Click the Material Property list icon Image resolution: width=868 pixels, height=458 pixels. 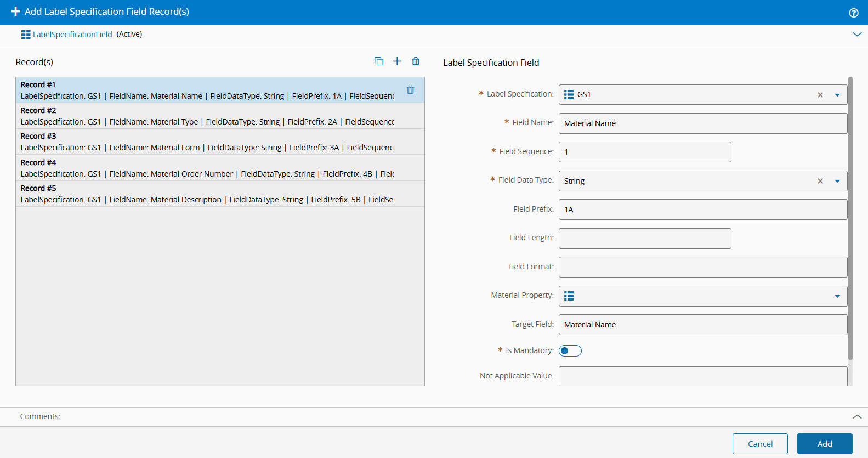point(569,296)
